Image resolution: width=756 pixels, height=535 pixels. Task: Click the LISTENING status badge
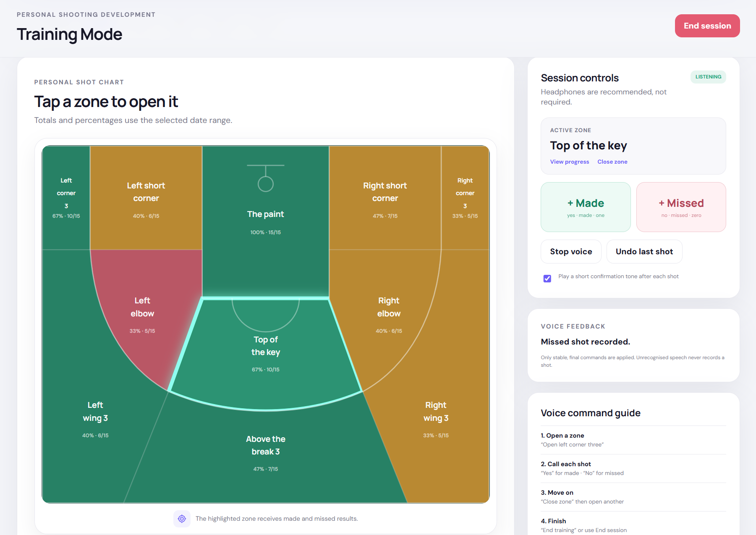(x=708, y=77)
